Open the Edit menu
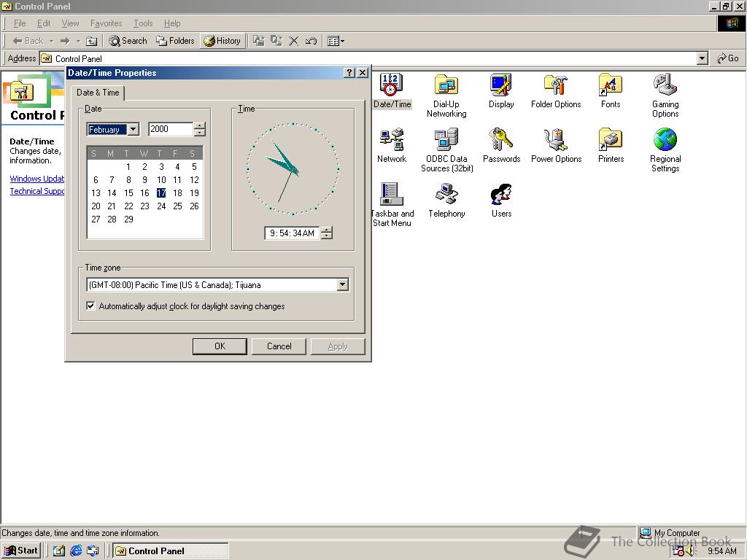Image resolution: width=747 pixels, height=560 pixels. point(44,23)
